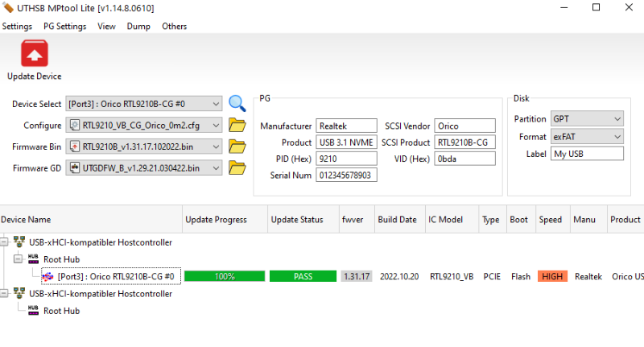Open the Dump menu

click(x=138, y=26)
